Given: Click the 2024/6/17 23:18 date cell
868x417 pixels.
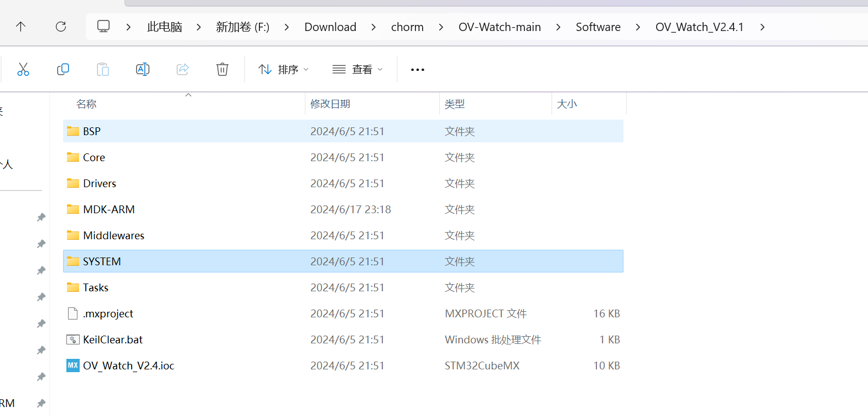Looking at the screenshot, I should pos(351,209).
